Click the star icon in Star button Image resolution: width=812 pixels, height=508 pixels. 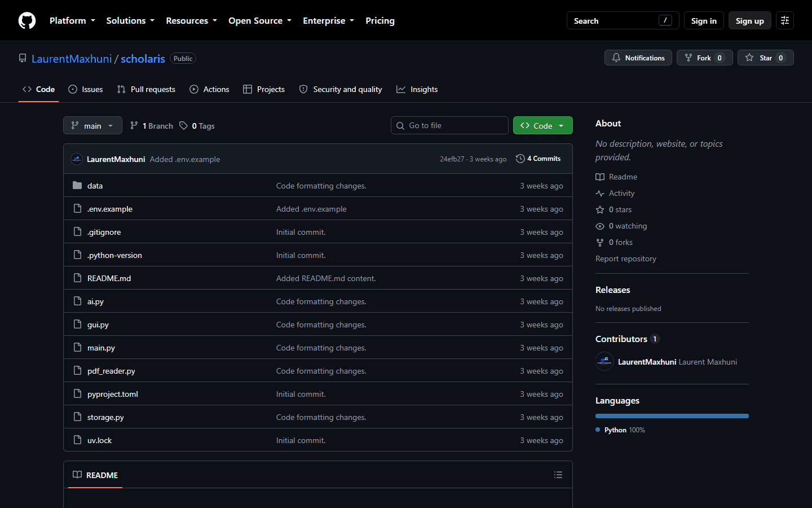pos(749,58)
